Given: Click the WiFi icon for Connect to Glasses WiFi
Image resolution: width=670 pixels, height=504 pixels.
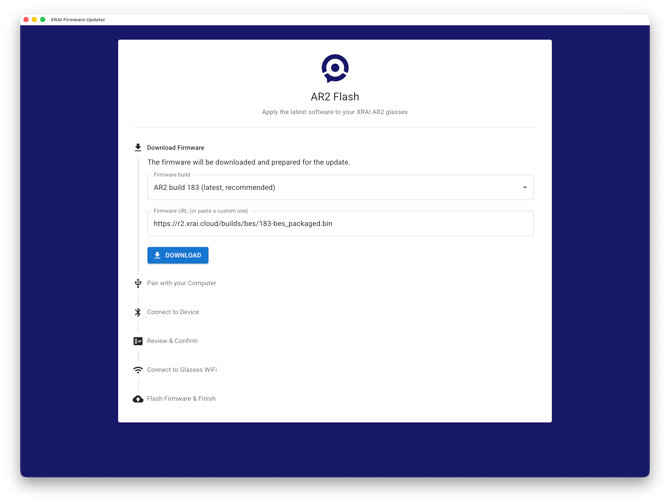Looking at the screenshot, I should point(138,370).
